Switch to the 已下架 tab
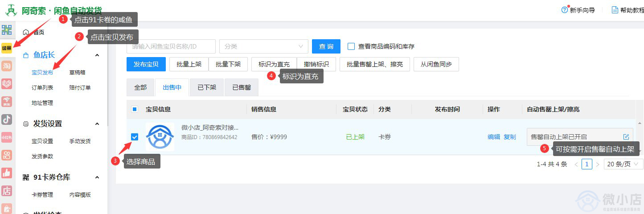This screenshot has height=214, width=644. [207, 87]
